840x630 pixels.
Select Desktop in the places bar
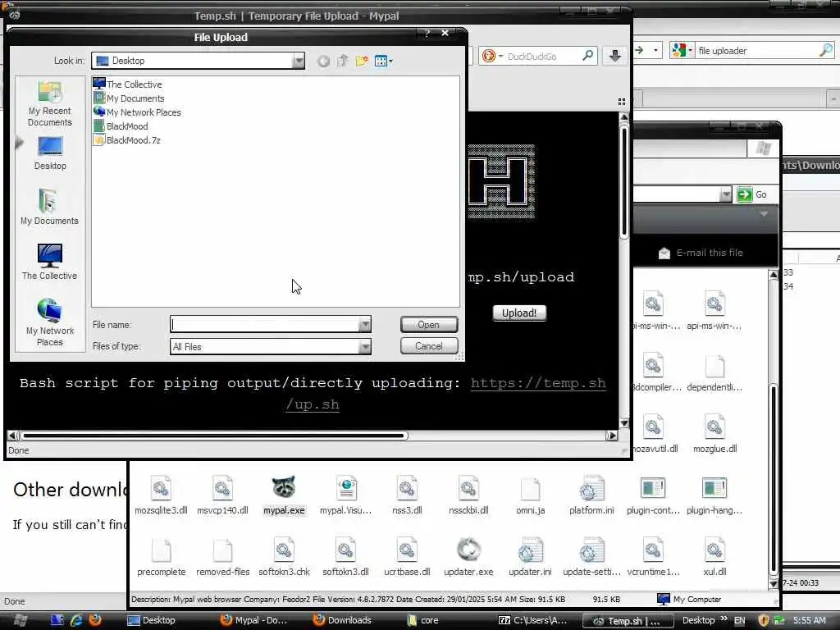coord(50,153)
